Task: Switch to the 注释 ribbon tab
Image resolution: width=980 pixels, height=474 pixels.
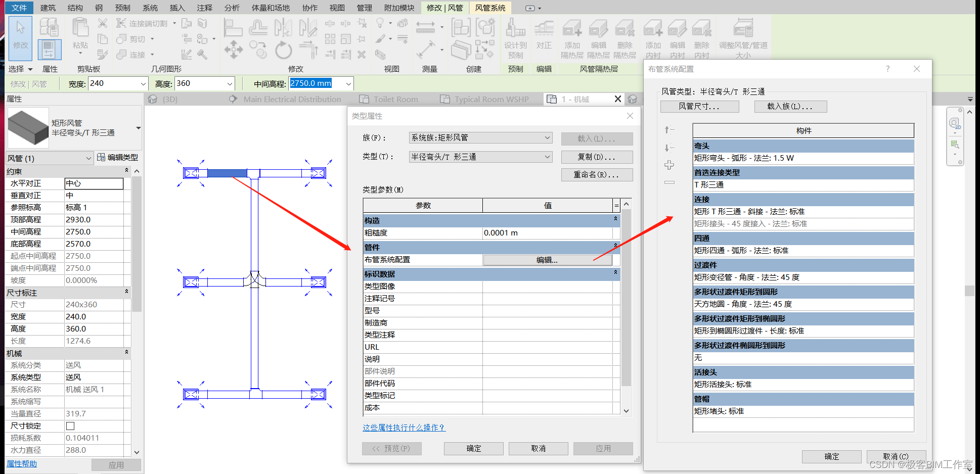Action: coord(205,8)
